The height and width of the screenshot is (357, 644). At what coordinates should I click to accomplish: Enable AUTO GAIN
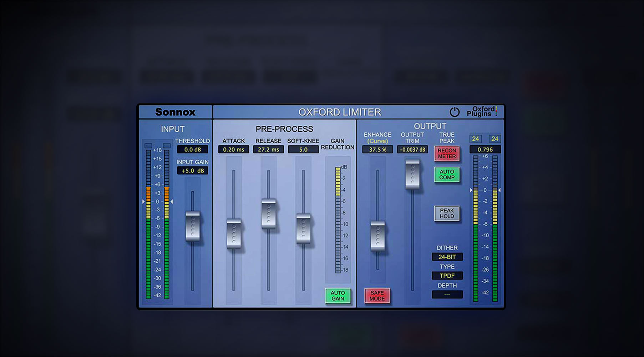coord(337,296)
